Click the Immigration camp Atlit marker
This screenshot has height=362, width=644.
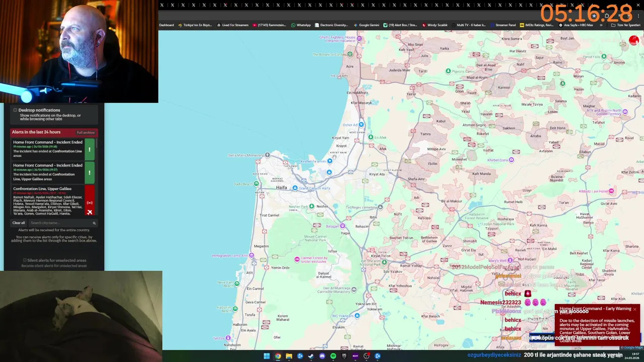pos(252,255)
